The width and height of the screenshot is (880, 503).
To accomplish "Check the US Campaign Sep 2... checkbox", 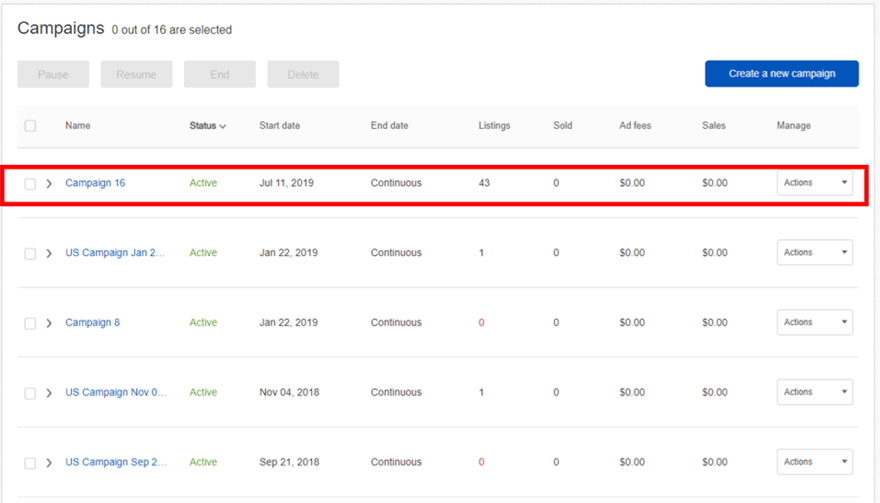I will (x=30, y=463).
